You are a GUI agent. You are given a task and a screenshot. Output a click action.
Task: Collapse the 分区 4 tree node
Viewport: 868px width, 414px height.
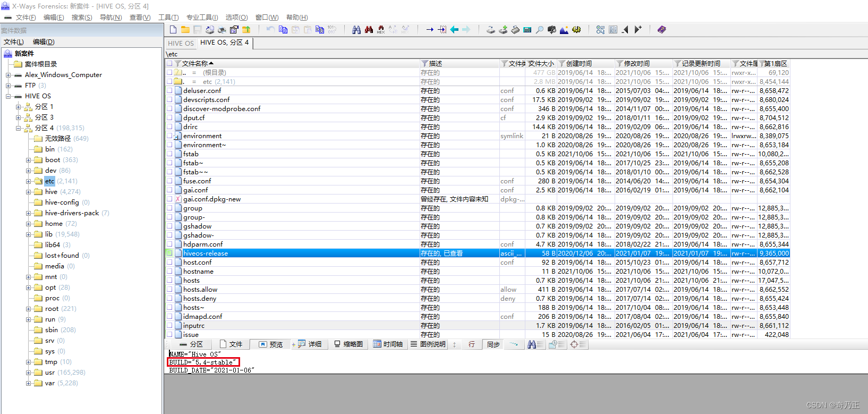tap(19, 128)
